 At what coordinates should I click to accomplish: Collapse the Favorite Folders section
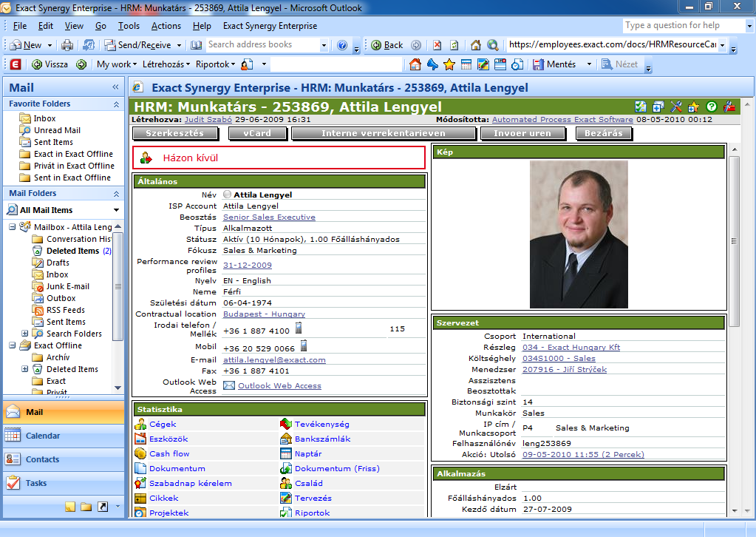pyautogui.click(x=116, y=104)
